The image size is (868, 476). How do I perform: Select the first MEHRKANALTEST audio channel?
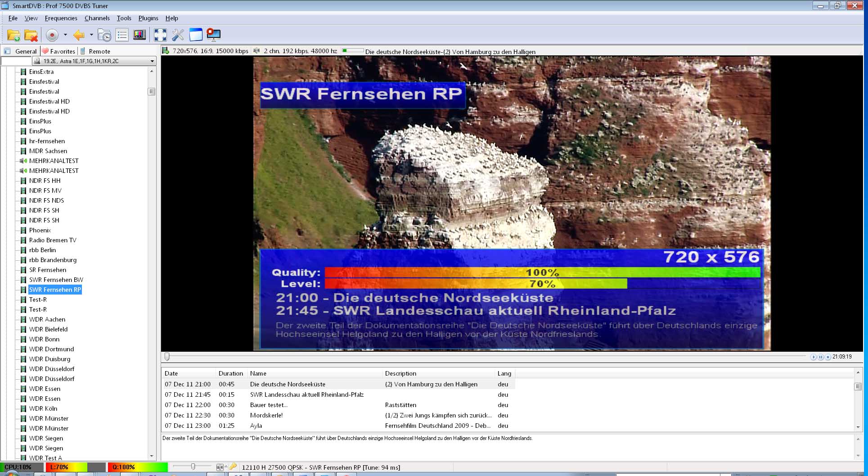click(54, 161)
